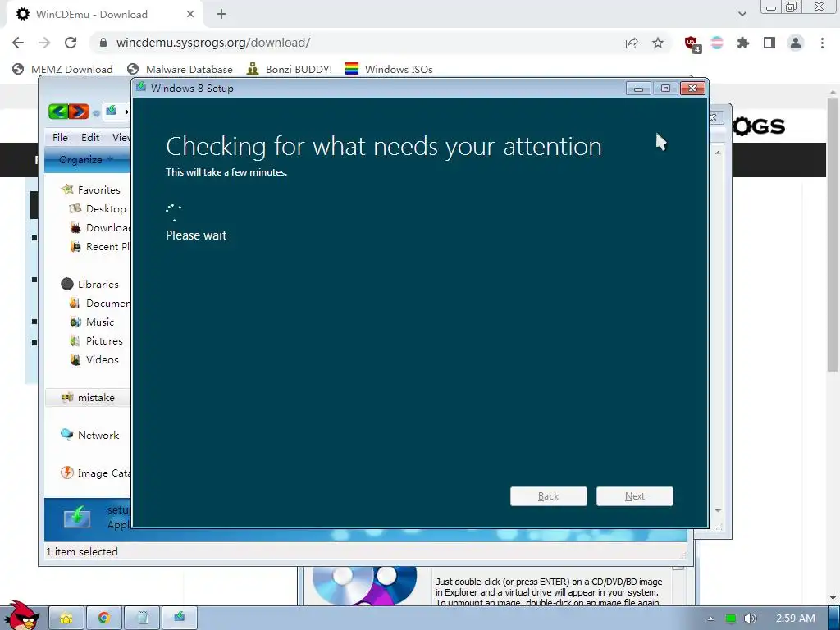Reload the WinCDEmu page
The width and height of the screenshot is (840, 630).
[x=71, y=43]
